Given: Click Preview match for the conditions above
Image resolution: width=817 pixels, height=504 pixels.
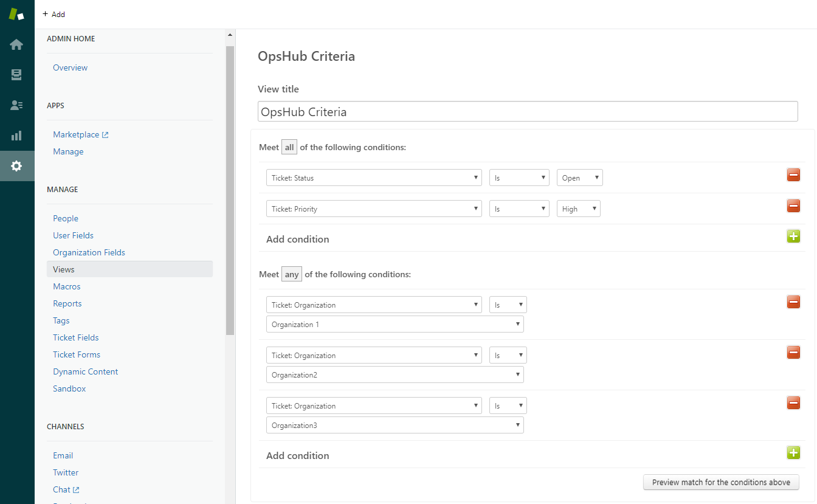Looking at the screenshot, I should [x=721, y=482].
